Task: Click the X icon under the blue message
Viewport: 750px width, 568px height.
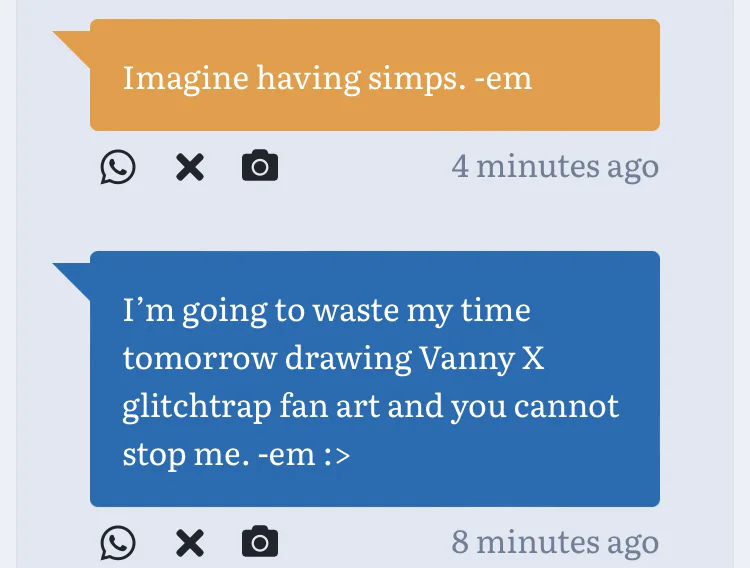Action: tap(189, 543)
